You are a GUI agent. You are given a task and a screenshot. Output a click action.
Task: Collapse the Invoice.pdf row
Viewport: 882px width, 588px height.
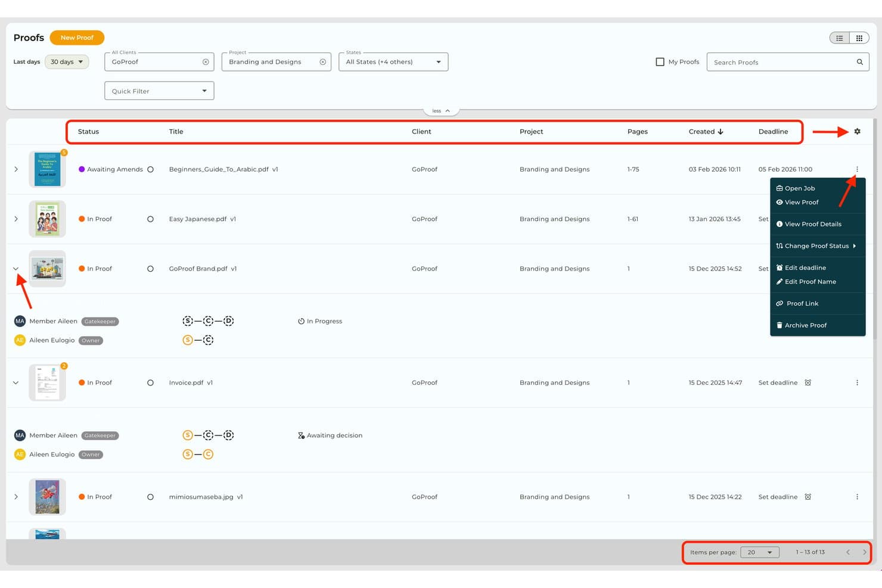coord(16,382)
